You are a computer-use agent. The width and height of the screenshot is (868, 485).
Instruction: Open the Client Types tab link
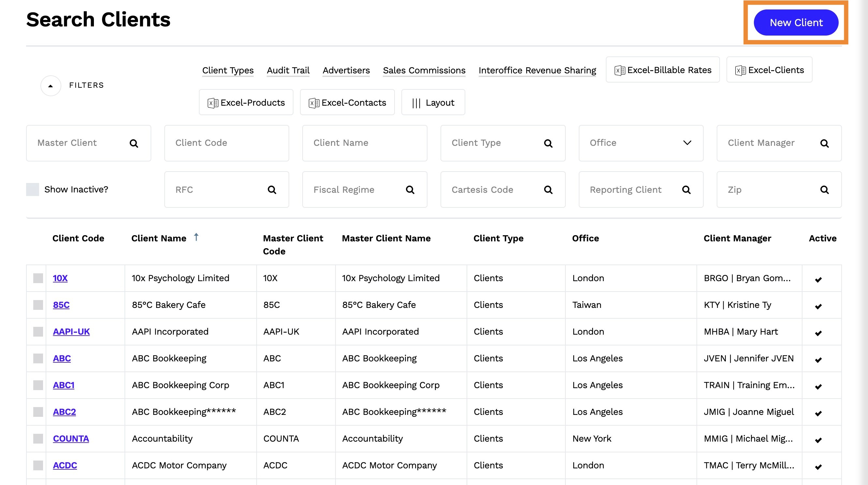(228, 70)
